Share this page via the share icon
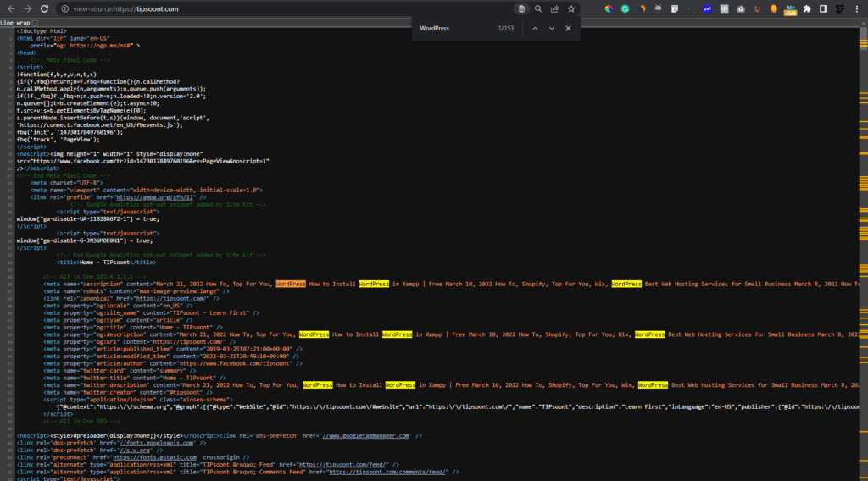The image size is (868, 481). click(x=554, y=8)
